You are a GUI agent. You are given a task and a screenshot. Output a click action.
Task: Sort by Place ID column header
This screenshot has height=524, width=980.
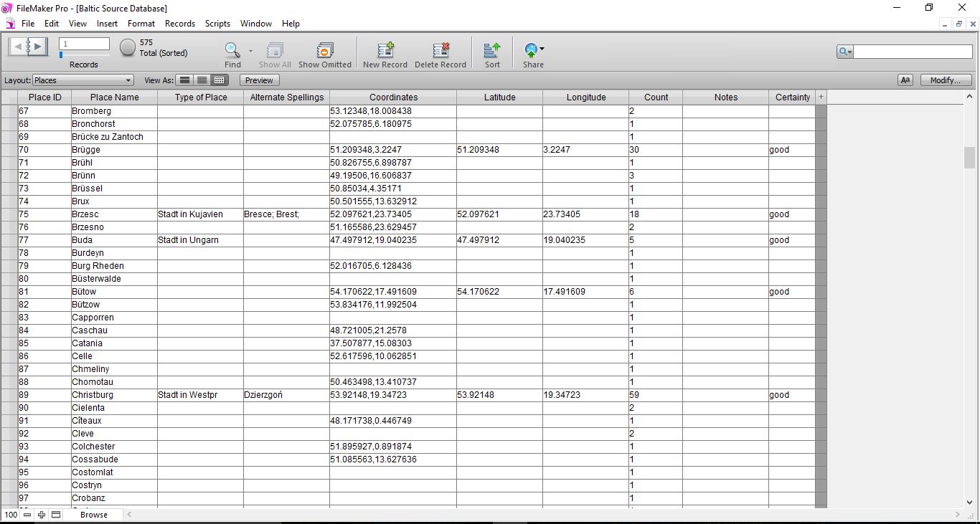[44, 97]
